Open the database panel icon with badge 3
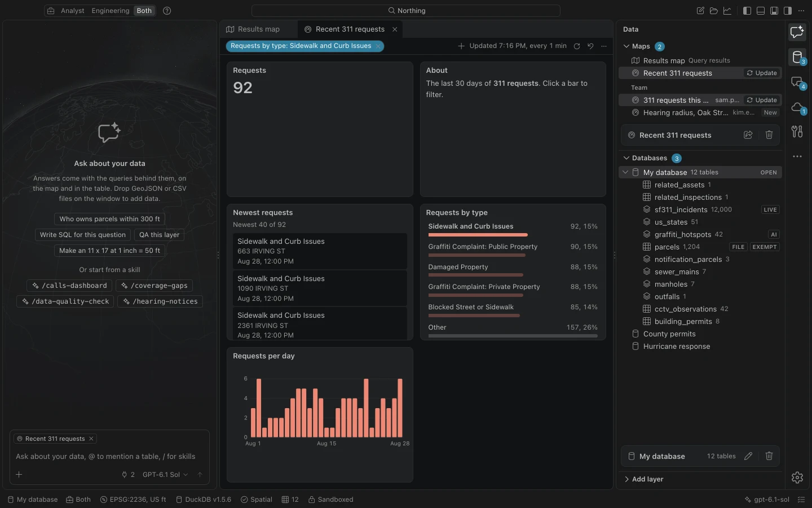 point(797,57)
